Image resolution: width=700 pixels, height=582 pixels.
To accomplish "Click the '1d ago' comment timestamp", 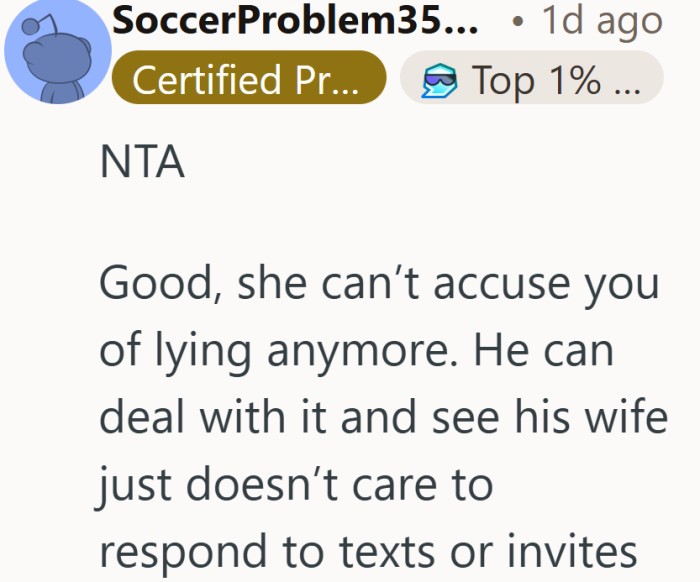I will (601, 21).
